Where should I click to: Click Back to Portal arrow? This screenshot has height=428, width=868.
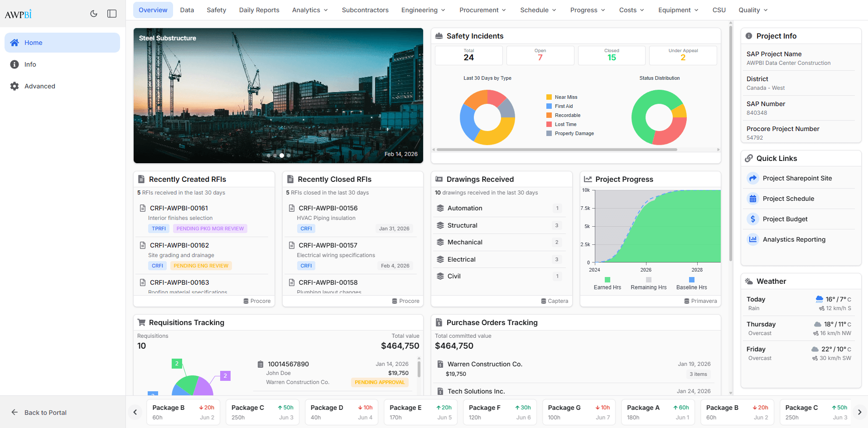point(14,412)
